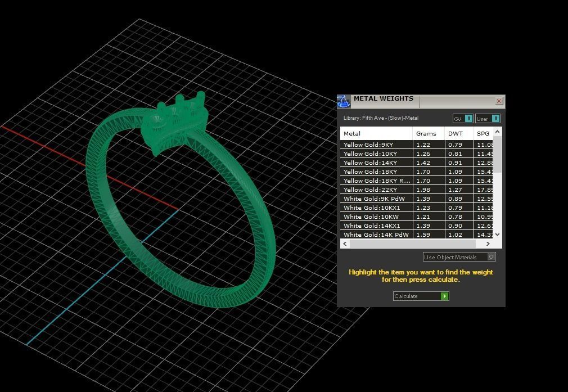Click the 0.91 DWT value for 14KY
The width and height of the screenshot is (568, 392).
coord(455,163)
